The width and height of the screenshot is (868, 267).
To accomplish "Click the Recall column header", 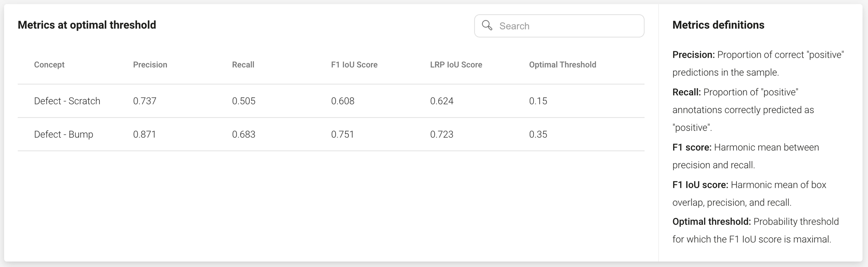I will (x=243, y=65).
